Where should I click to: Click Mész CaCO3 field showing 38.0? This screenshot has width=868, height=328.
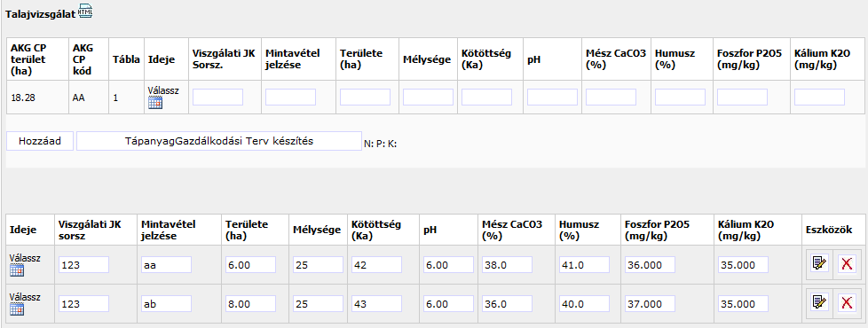(x=507, y=265)
